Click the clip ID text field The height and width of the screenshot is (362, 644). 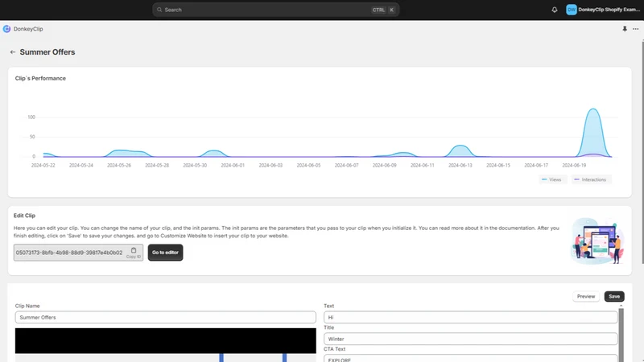pyautogui.click(x=69, y=253)
